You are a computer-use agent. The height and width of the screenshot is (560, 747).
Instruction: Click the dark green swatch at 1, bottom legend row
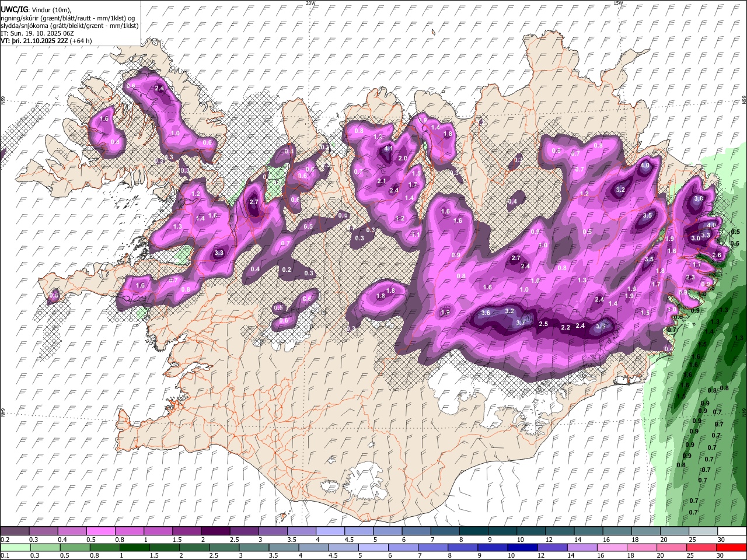click(x=134, y=548)
